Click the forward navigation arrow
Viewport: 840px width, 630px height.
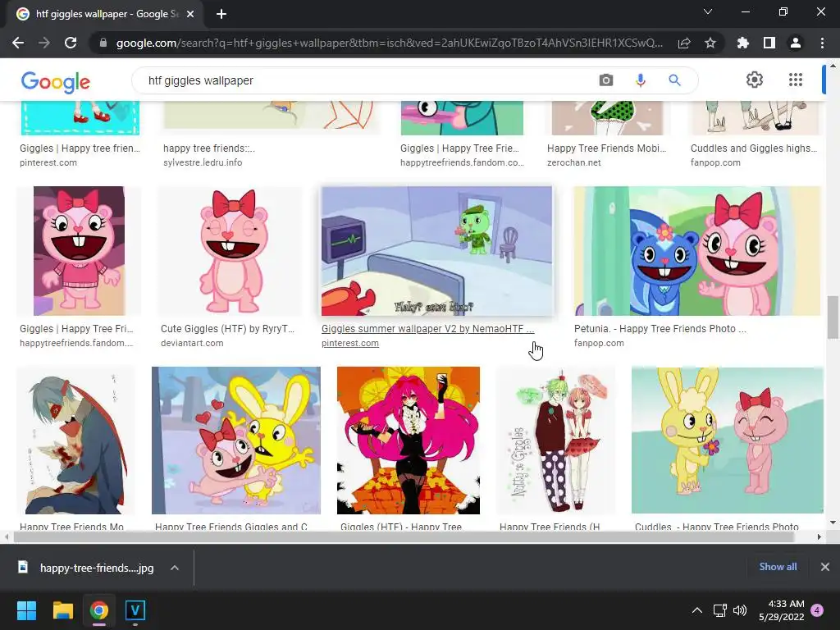(44, 43)
